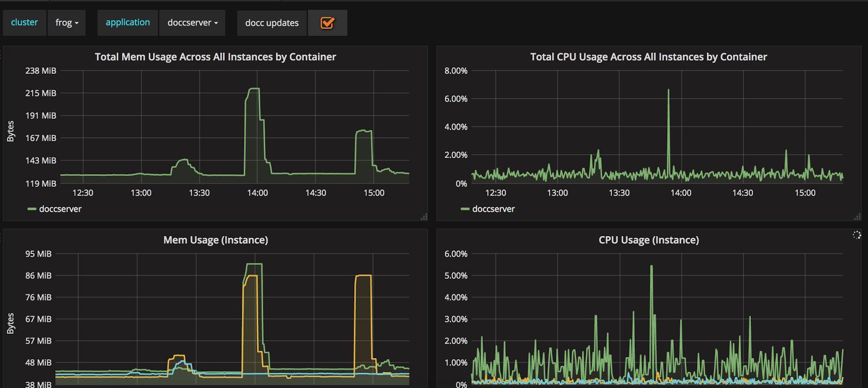Toggle doccserver legend in CPU panel
Screen dimensions: 868x388
click(x=493, y=209)
